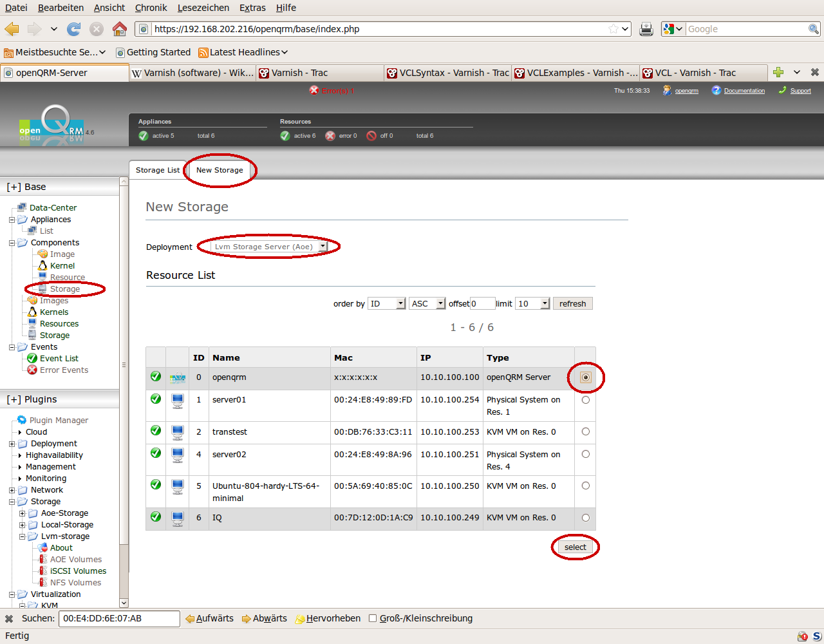Expand the Aoe-Storage tree node
The height and width of the screenshot is (644, 824).
22,513
